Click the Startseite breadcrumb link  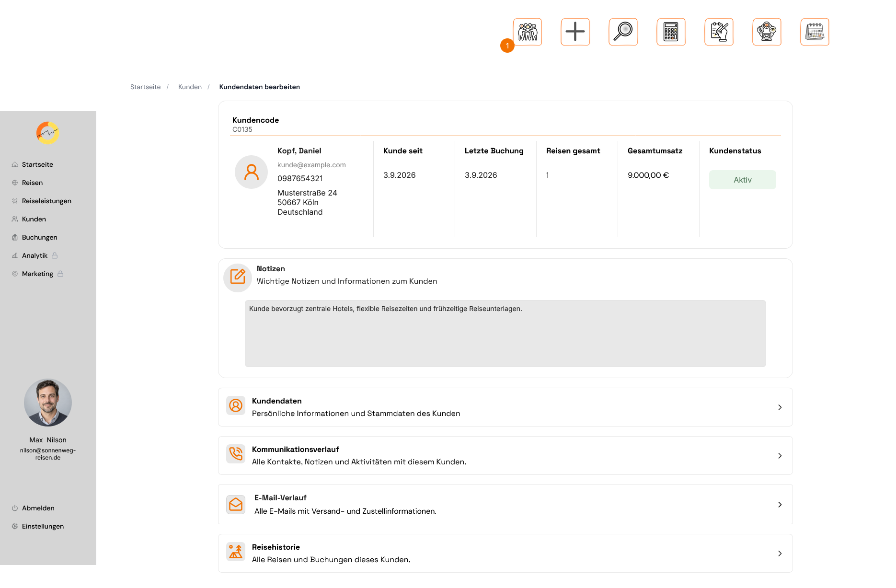(x=146, y=87)
